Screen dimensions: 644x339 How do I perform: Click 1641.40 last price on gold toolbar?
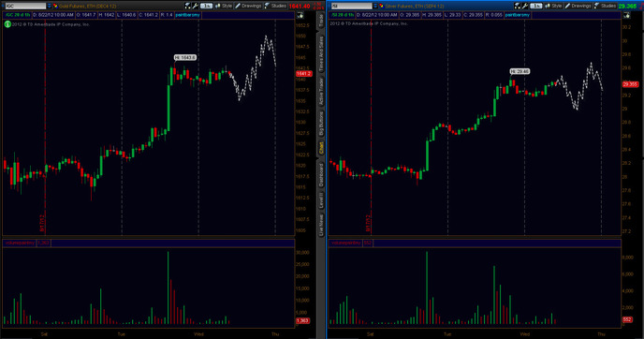tap(300, 7)
